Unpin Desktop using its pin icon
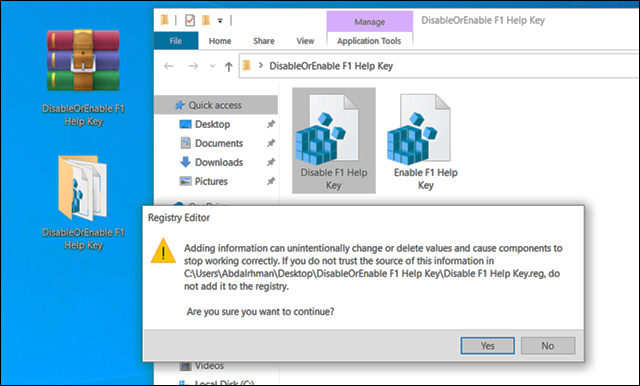640x386 pixels. (x=271, y=124)
